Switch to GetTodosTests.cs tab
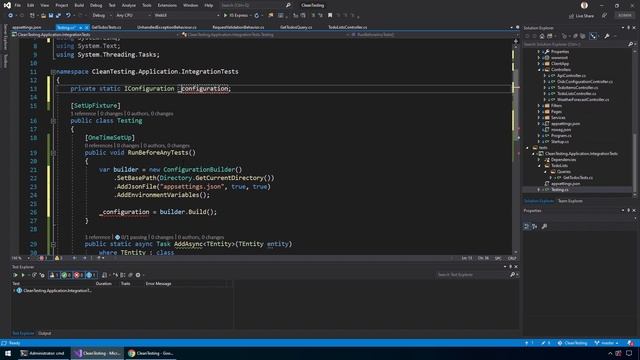This screenshot has width=640, height=360. coord(107,27)
